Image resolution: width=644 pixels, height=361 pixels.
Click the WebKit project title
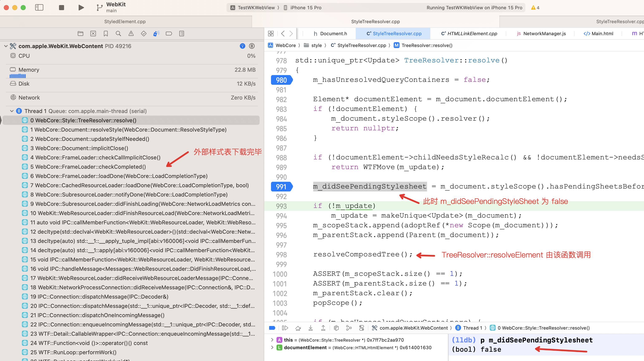point(116,4)
